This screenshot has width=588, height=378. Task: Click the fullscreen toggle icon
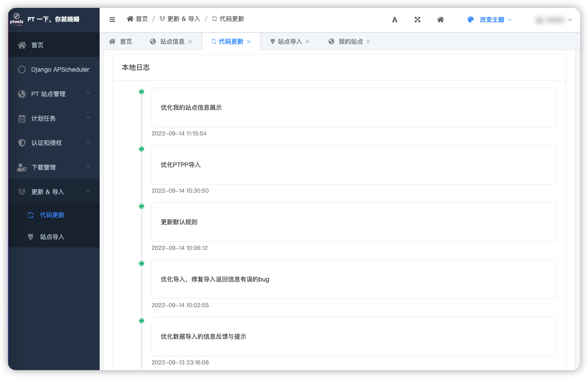(417, 20)
